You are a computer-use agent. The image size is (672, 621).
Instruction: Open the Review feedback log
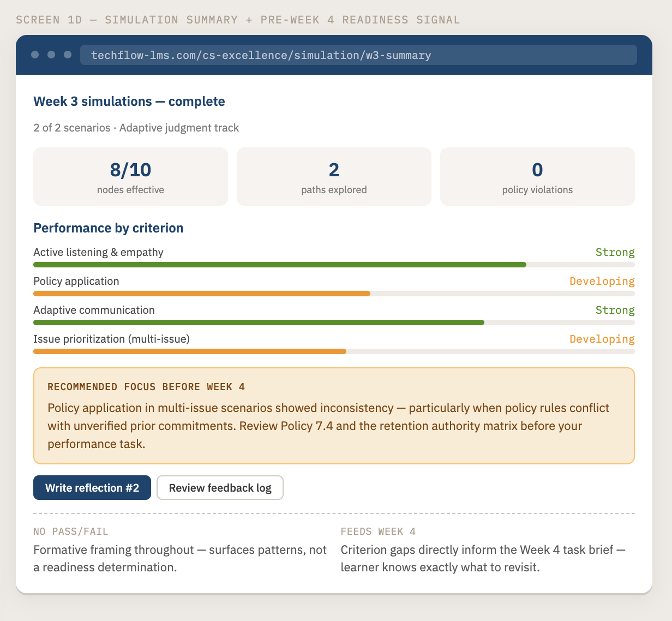[220, 487]
